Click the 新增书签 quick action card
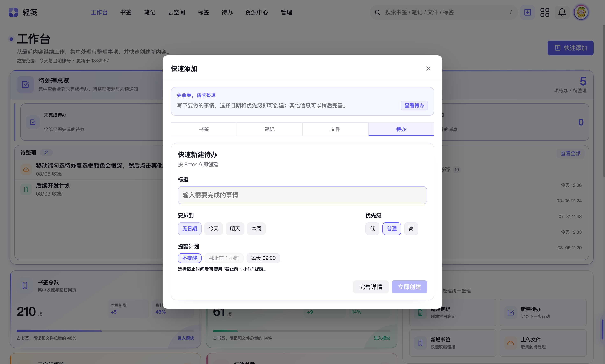Screen dimensions: 605x364 [453, 343]
